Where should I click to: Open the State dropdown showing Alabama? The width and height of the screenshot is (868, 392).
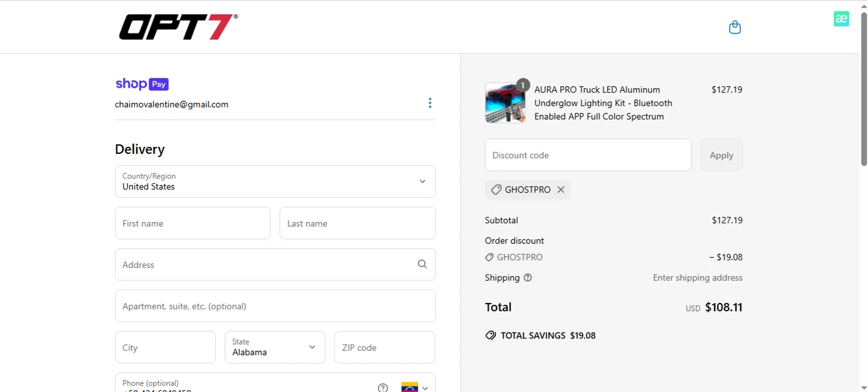pyautogui.click(x=275, y=347)
